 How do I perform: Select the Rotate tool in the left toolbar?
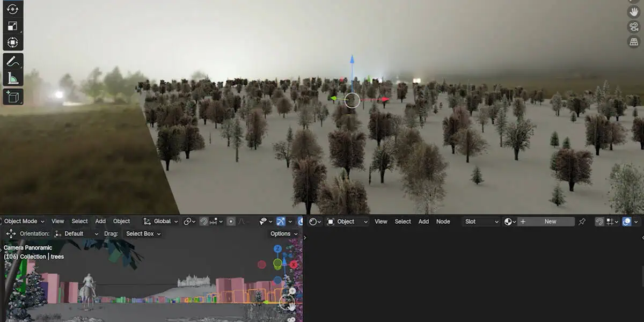pyautogui.click(x=12, y=9)
